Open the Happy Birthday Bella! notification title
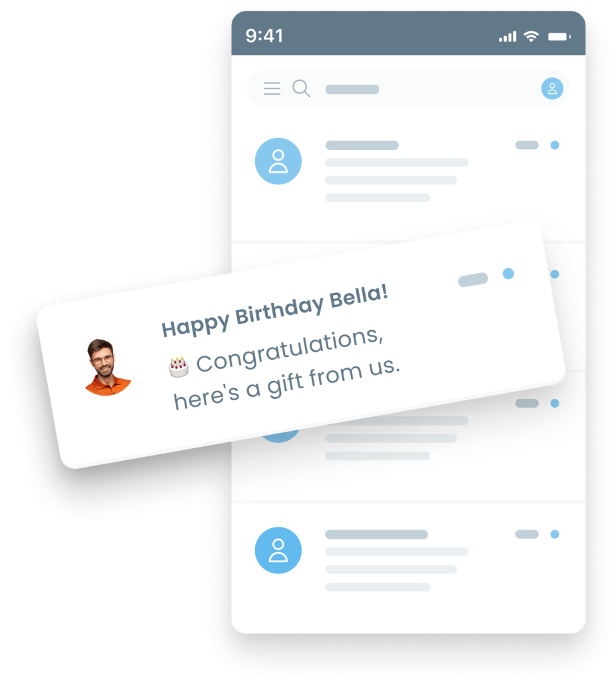 coord(274,310)
